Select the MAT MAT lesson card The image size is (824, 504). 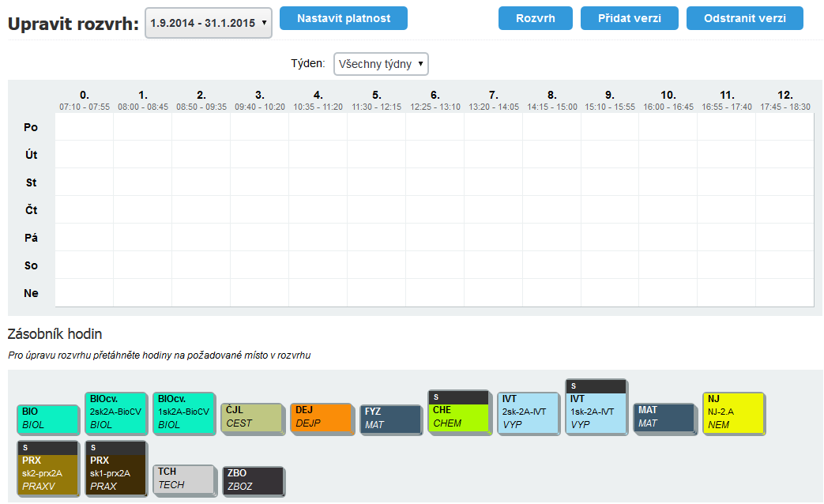point(664,419)
